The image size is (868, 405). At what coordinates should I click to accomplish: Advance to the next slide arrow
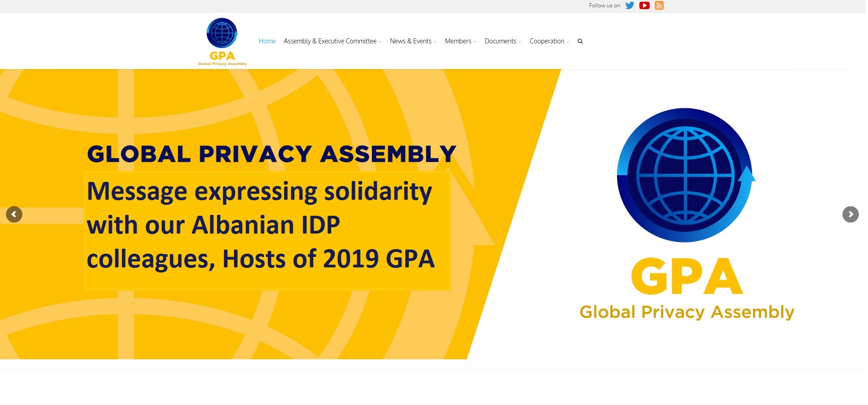coord(850,214)
